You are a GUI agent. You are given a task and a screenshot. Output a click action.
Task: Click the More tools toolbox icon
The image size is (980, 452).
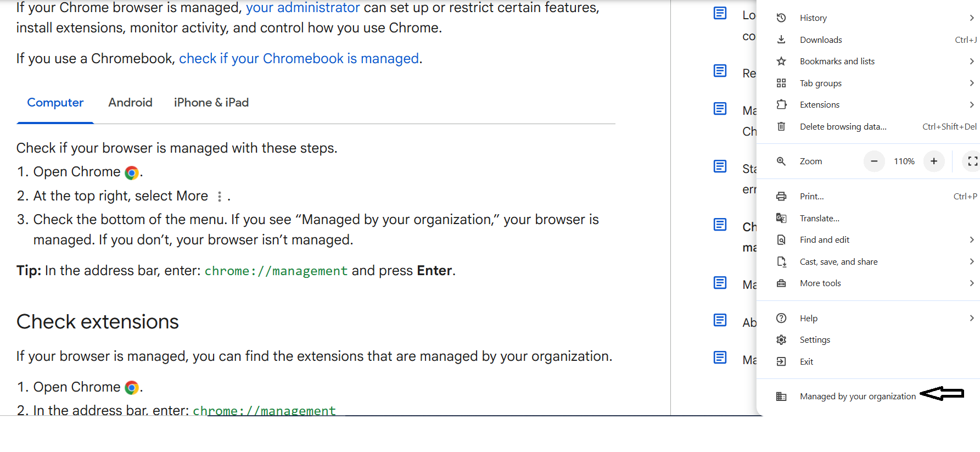[781, 283]
